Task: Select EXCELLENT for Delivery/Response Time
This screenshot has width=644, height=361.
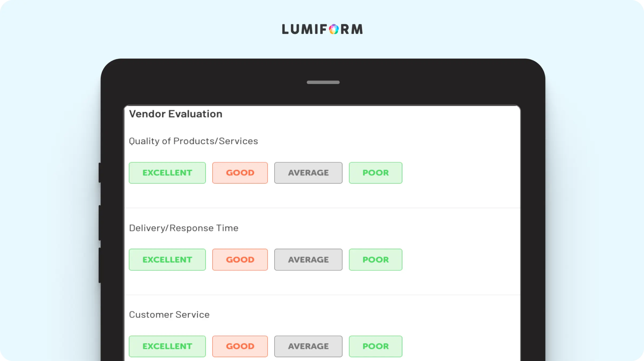Action: click(x=167, y=260)
